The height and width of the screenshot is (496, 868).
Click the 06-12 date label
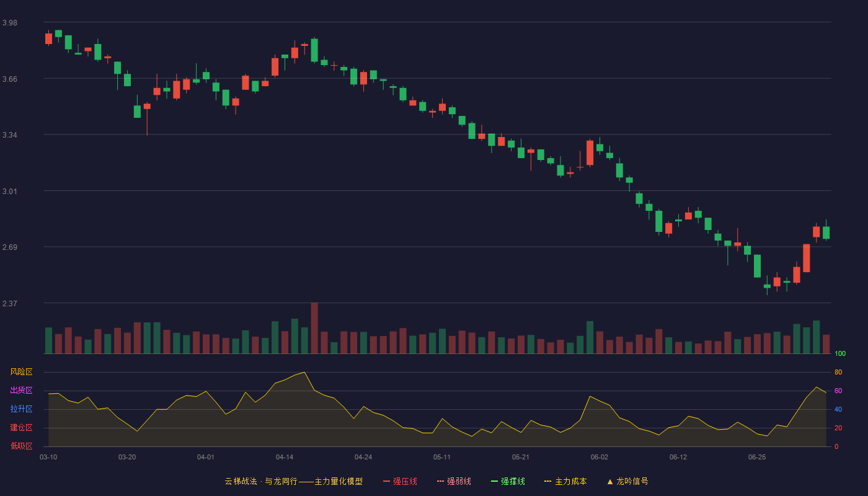678,457
